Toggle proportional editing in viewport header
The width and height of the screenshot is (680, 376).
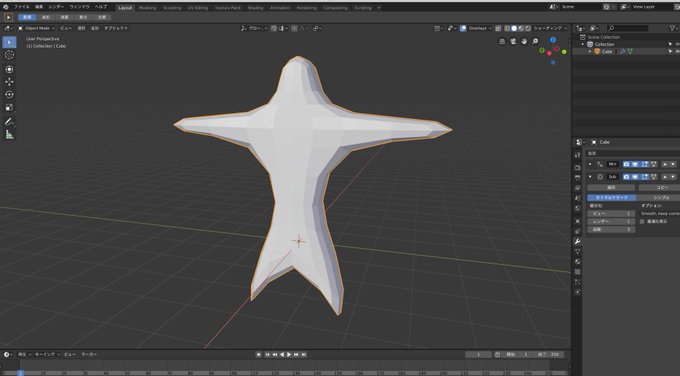[294, 28]
